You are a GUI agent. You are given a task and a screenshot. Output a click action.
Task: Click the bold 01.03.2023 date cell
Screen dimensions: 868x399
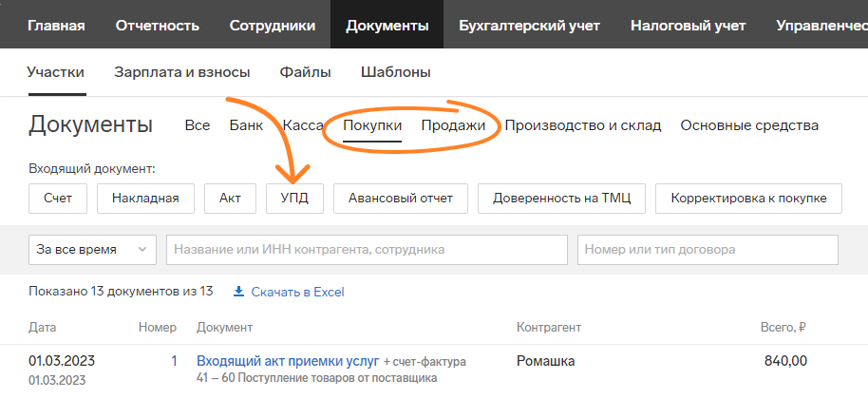(x=62, y=361)
